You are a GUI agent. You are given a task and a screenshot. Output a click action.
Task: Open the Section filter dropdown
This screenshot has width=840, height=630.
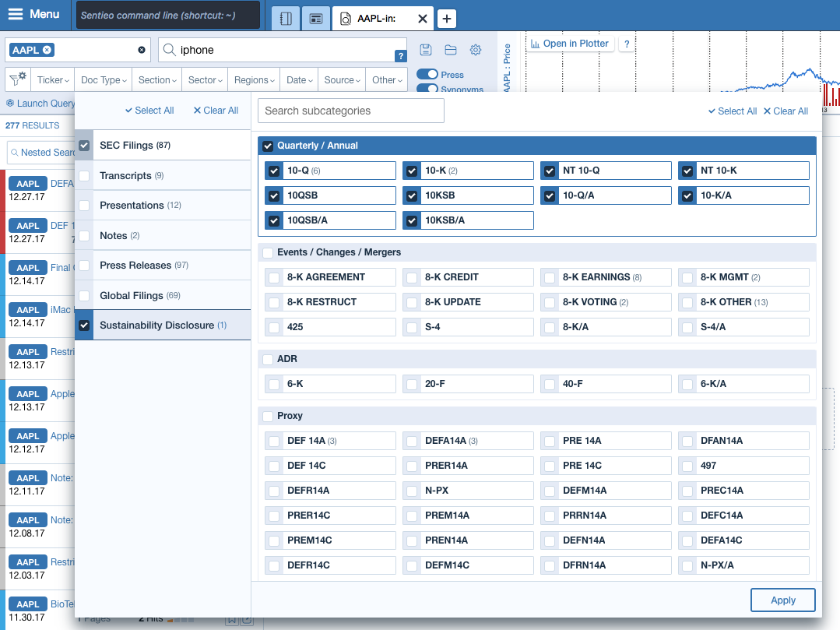coord(157,80)
